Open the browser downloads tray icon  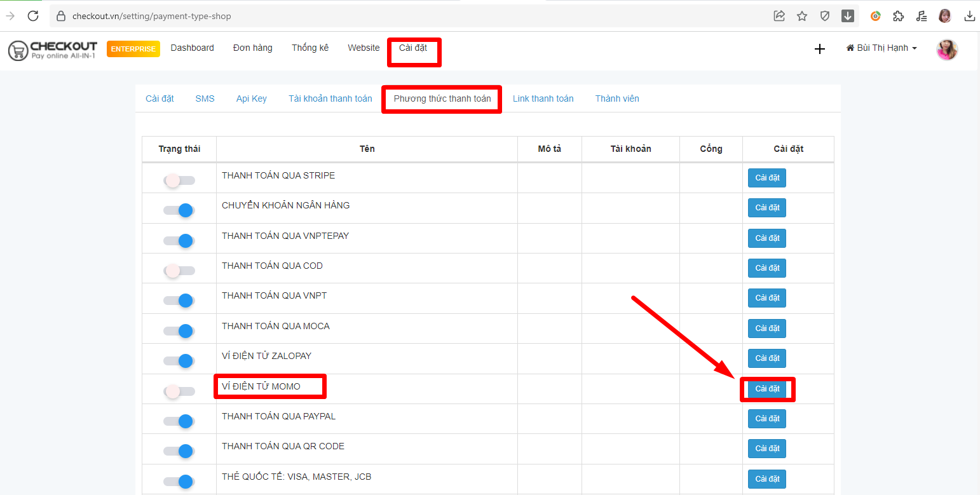[x=970, y=16]
